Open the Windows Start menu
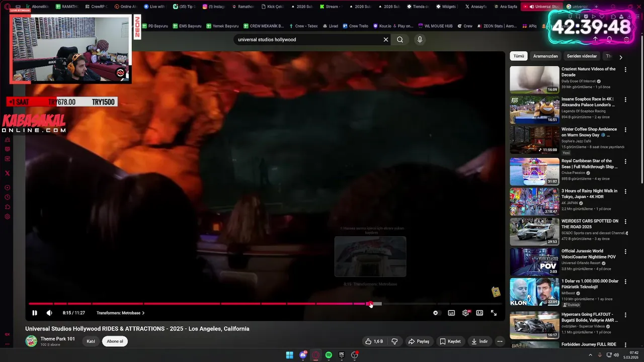The width and height of the screenshot is (644, 362). tap(290, 355)
